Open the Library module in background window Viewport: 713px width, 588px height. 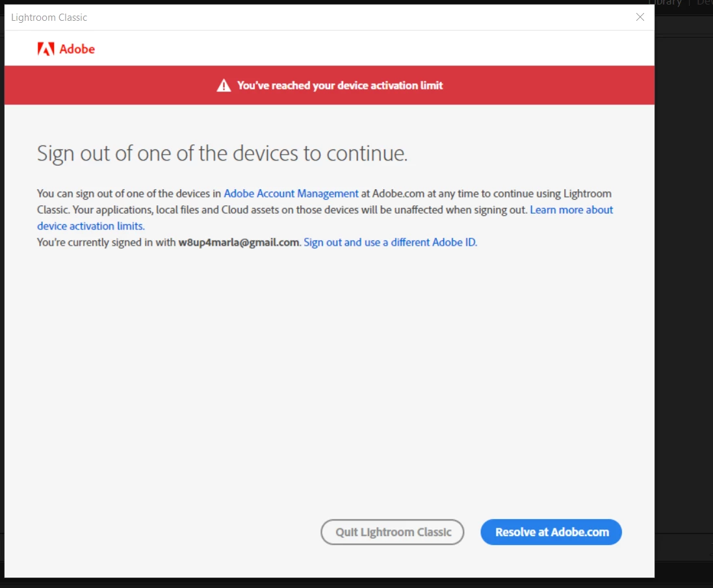666,3
